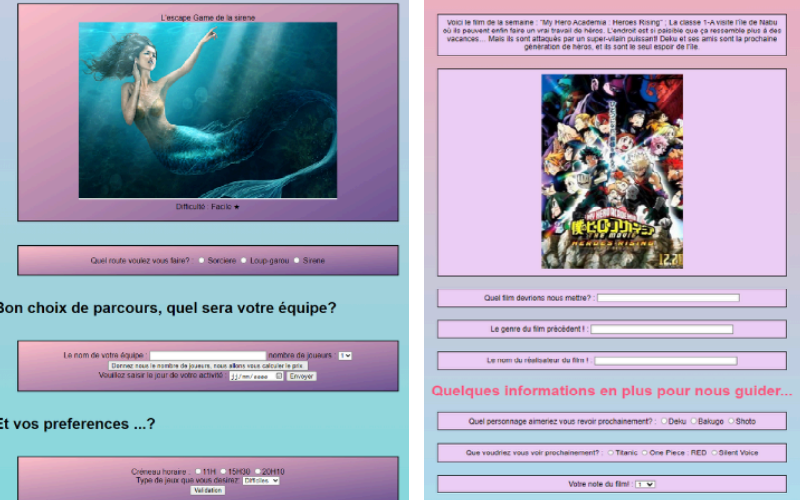Click heading 'Quelques informations en plus pour nous guider...'
The width and height of the screenshot is (800, 500).
(x=612, y=391)
